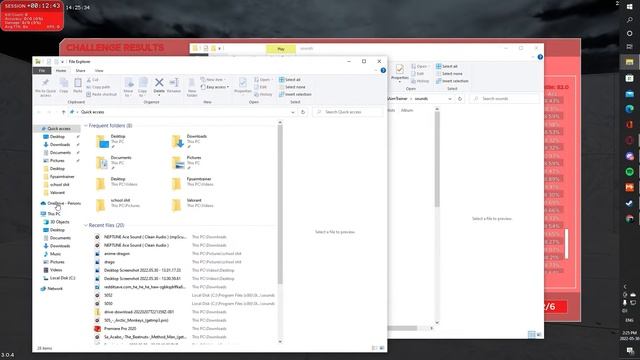The image size is (640, 360).
Task: Click the Search Quick access field
Action: pos(348,112)
